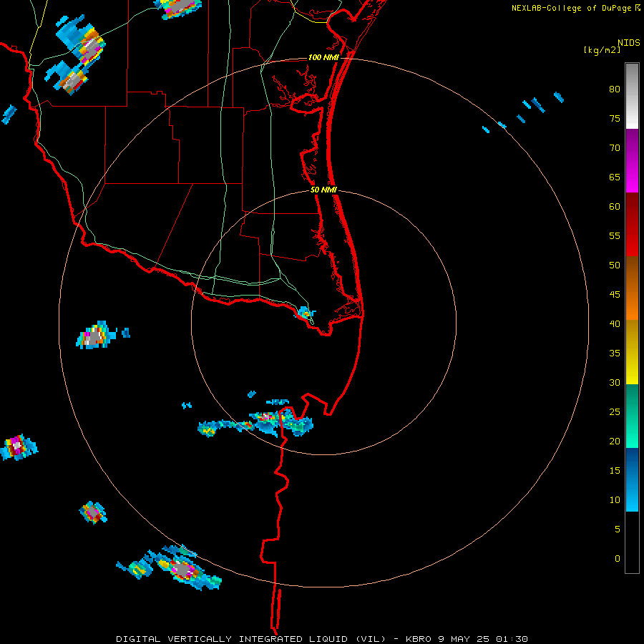Click the NEXLAB-College of DuPage credit text
Image resolution: width=644 pixels, height=644 pixels.
(x=571, y=8)
